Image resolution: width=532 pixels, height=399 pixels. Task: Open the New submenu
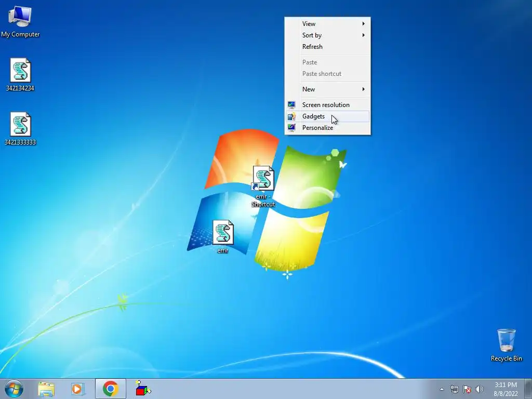coord(327,89)
